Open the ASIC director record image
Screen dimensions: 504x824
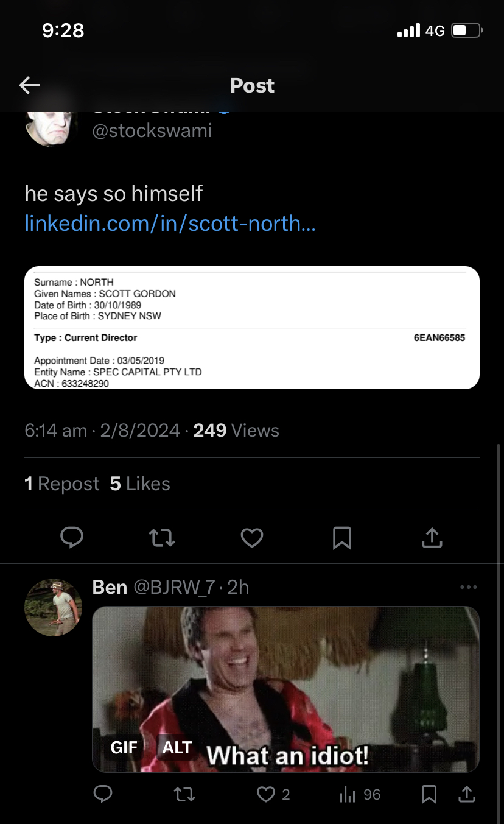click(252, 328)
